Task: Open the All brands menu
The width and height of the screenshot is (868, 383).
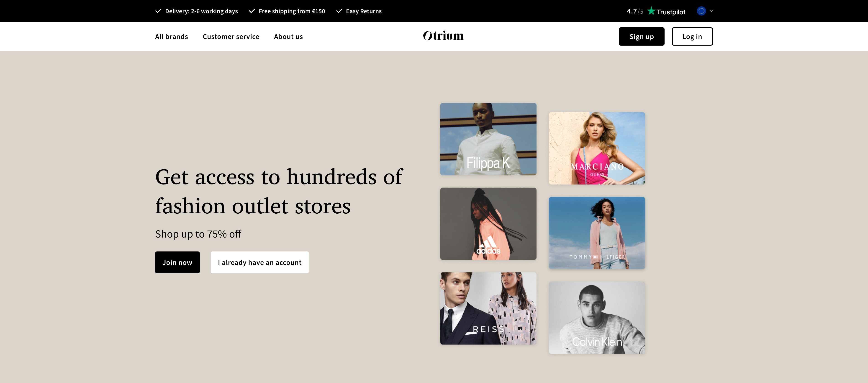Action: [172, 36]
